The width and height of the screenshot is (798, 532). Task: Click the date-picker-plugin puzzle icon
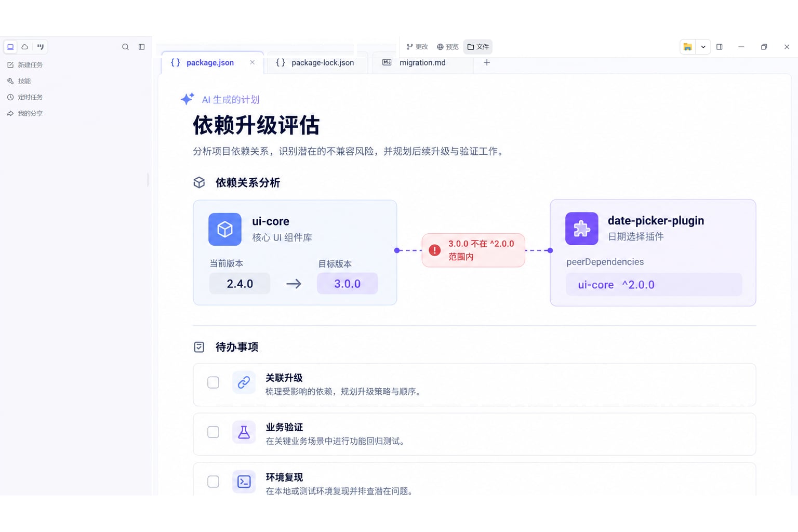point(582,229)
